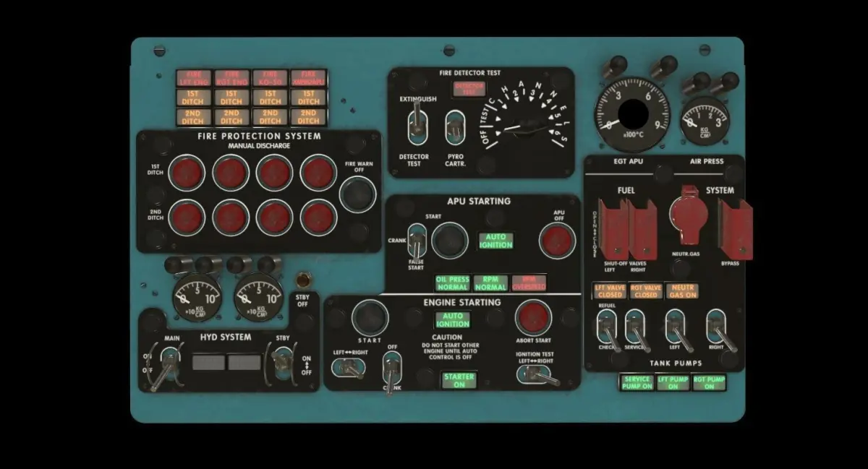Click the OIL PRESS NORMAL indicator
This screenshot has height=469, width=868.
pyautogui.click(x=453, y=283)
